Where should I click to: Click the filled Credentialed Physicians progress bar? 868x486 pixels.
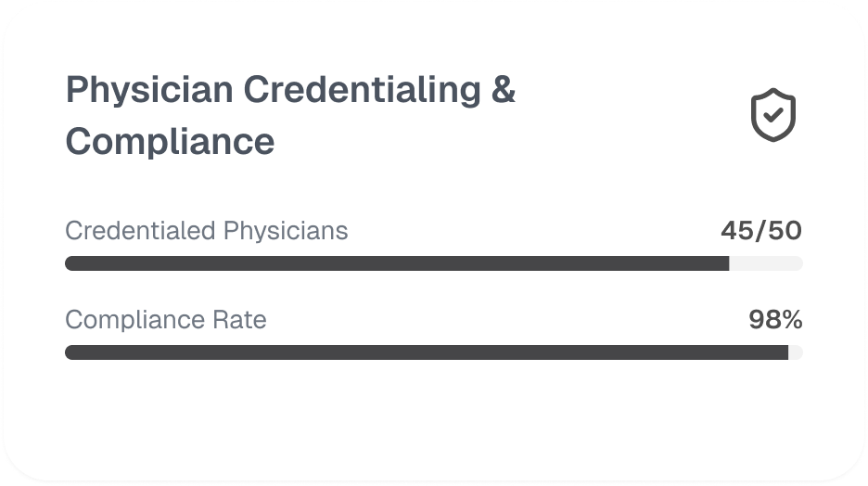(397, 263)
